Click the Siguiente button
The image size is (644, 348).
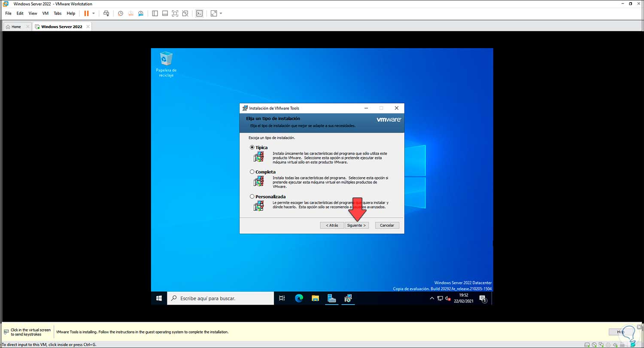click(357, 225)
